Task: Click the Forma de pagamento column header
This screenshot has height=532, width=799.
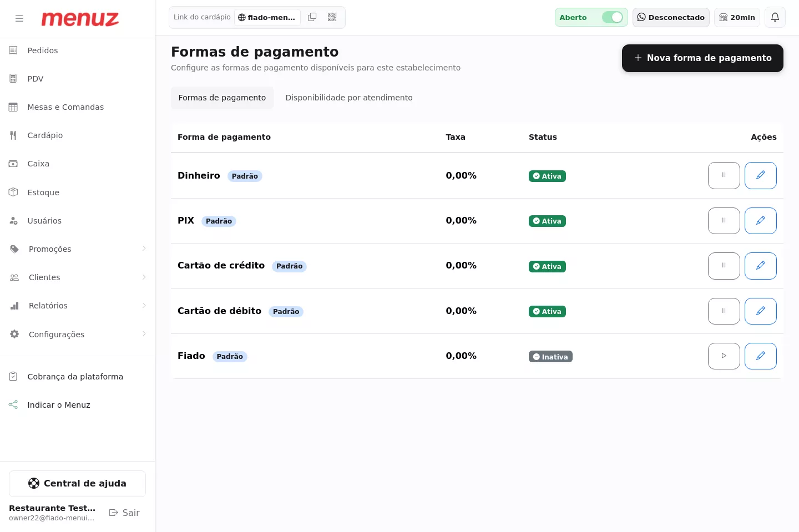Action: click(224, 137)
